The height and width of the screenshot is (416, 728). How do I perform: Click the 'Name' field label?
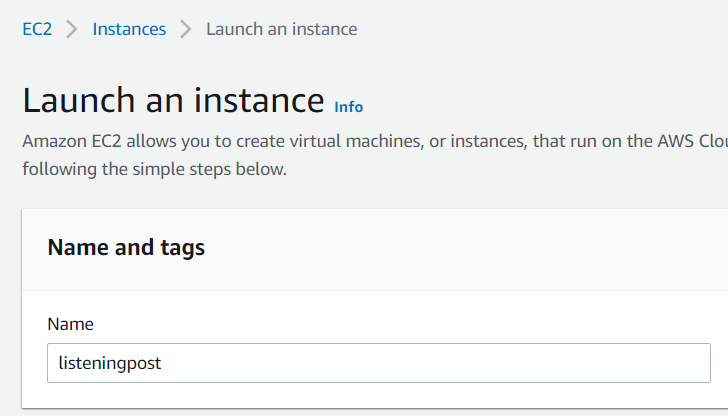(70, 324)
